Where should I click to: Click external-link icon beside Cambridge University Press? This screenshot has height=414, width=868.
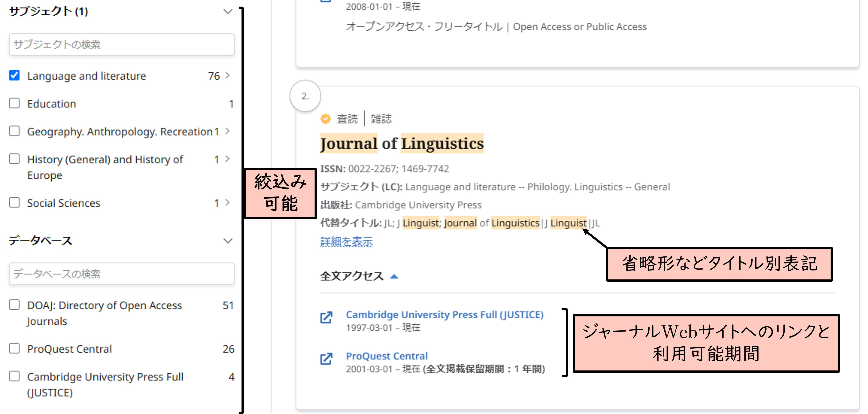(326, 317)
